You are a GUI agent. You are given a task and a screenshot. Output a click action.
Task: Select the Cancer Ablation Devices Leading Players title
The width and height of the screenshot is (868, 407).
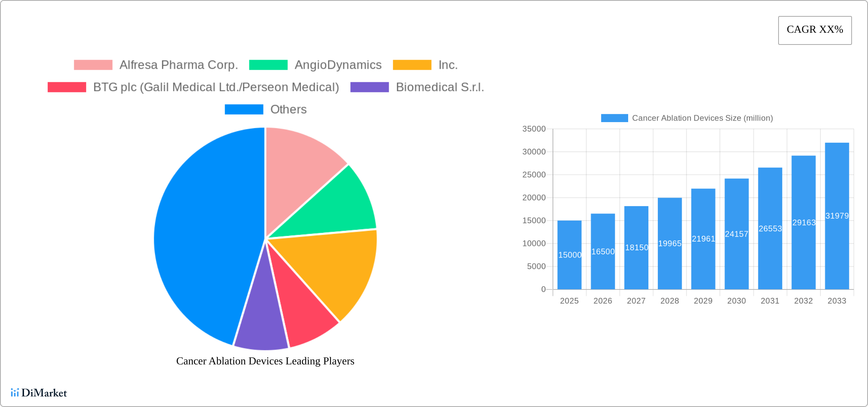pyautogui.click(x=265, y=361)
